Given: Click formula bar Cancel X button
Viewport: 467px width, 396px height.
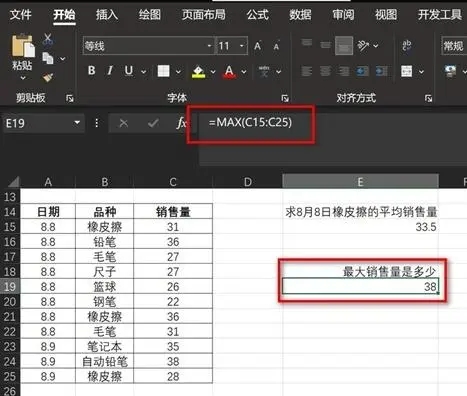Looking at the screenshot, I should coord(123,123).
